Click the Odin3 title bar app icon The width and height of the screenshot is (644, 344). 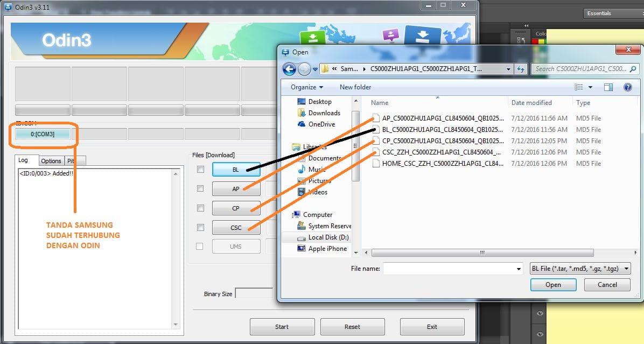pyautogui.click(x=8, y=7)
